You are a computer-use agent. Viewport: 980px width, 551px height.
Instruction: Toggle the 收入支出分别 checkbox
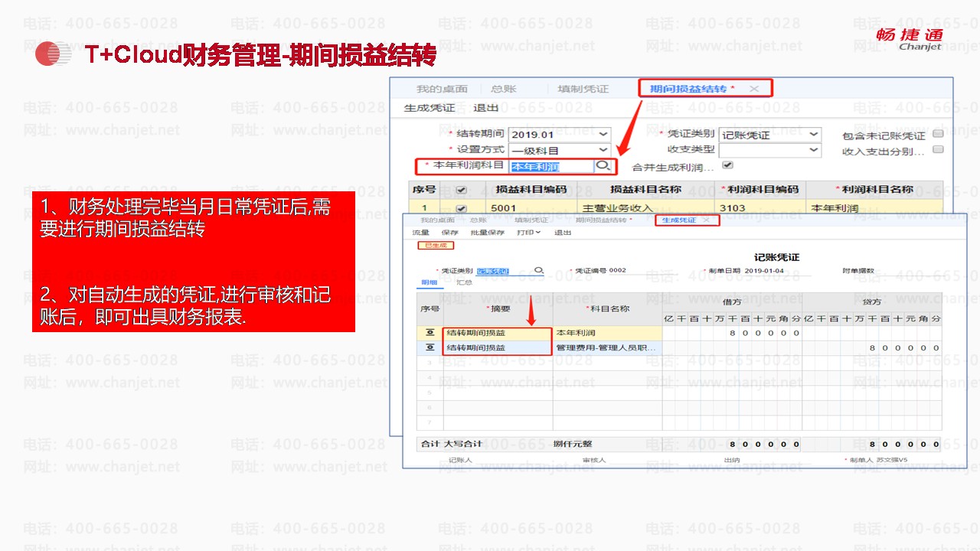pos(938,150)
